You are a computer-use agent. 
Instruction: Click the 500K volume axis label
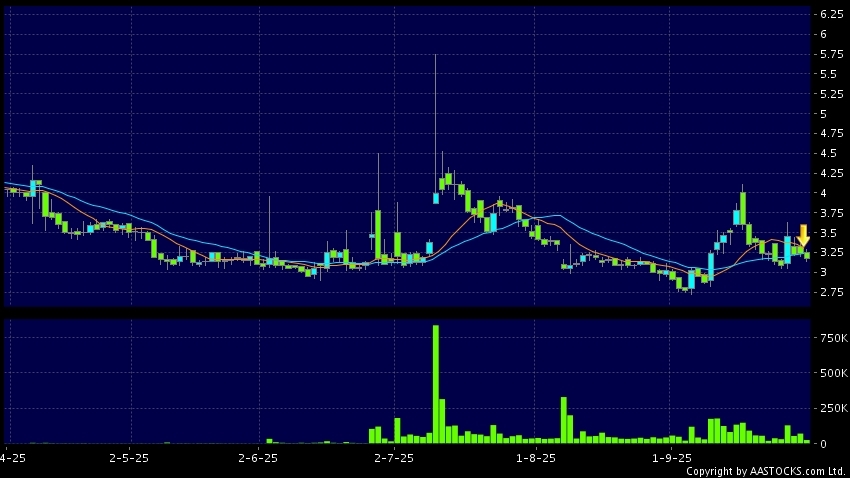click(831, 374)
